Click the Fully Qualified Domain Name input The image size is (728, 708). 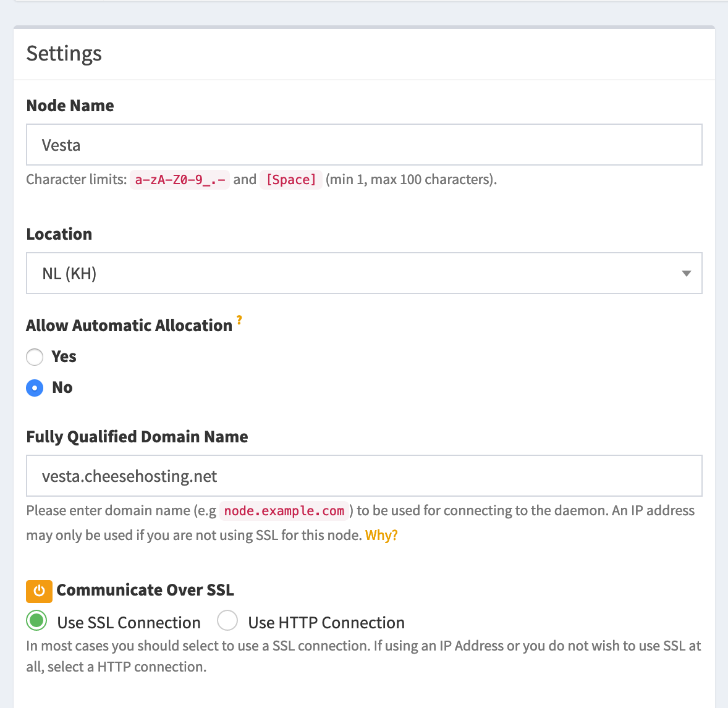coord(364,476)
